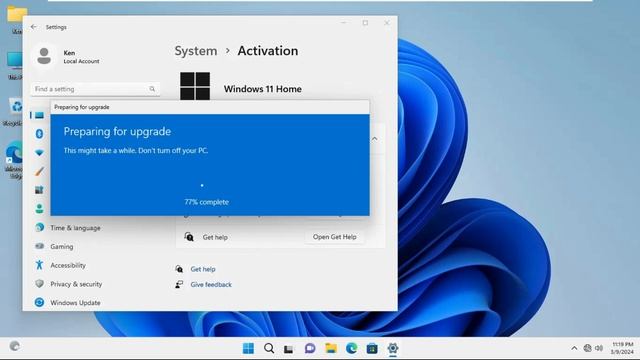Open taskbar Search
This screenshot has height=360, width=640.
click(x=269, y=348)
